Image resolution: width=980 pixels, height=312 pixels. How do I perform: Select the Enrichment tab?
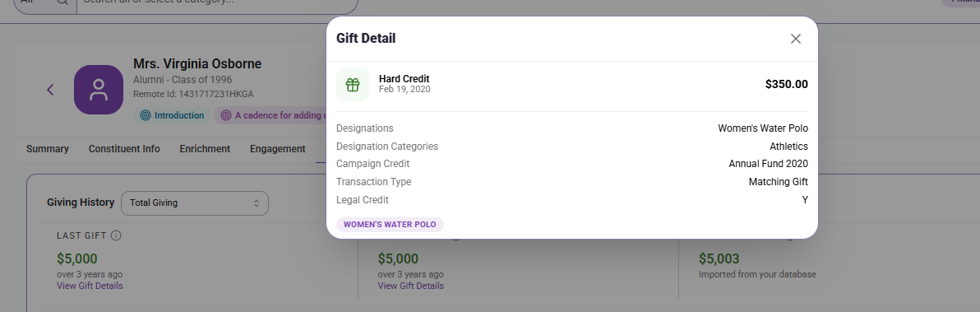tap(205, 149)
